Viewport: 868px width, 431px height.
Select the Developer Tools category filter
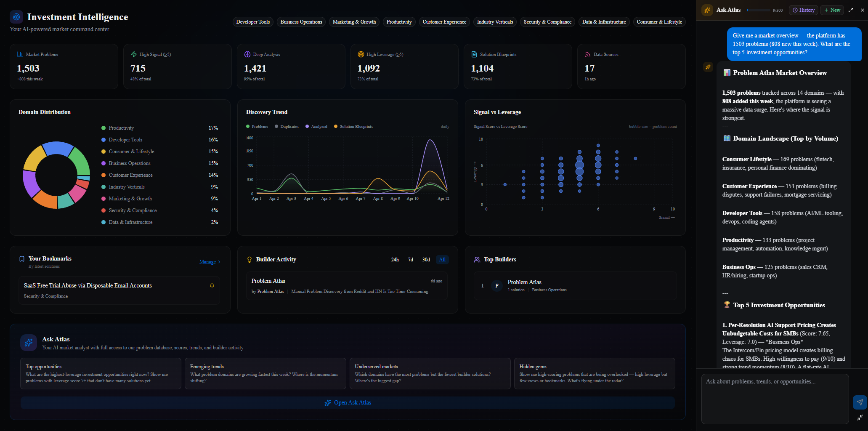(x=253, y=22)
